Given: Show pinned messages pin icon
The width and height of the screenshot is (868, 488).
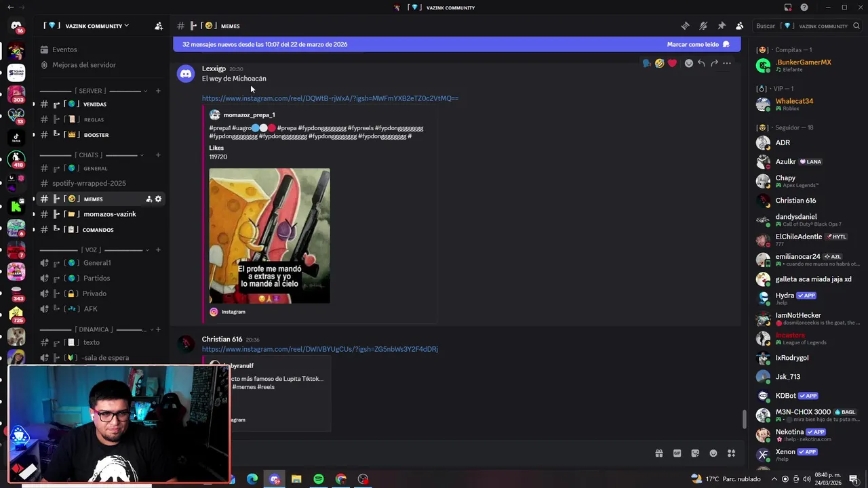Looking at the screenshot, I should coord(722,26).
